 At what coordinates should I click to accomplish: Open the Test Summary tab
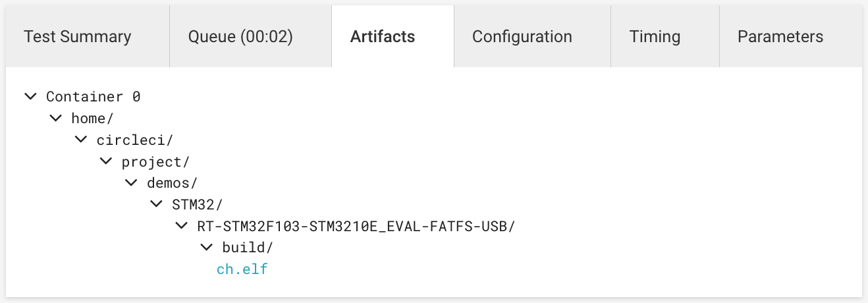point(78,37)
